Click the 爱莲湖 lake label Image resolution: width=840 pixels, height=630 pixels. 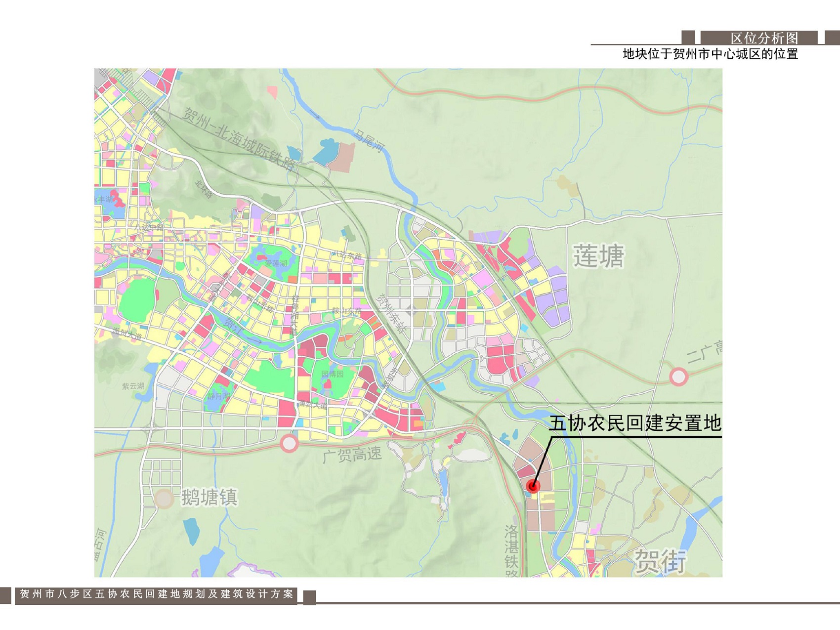(276, 263)
